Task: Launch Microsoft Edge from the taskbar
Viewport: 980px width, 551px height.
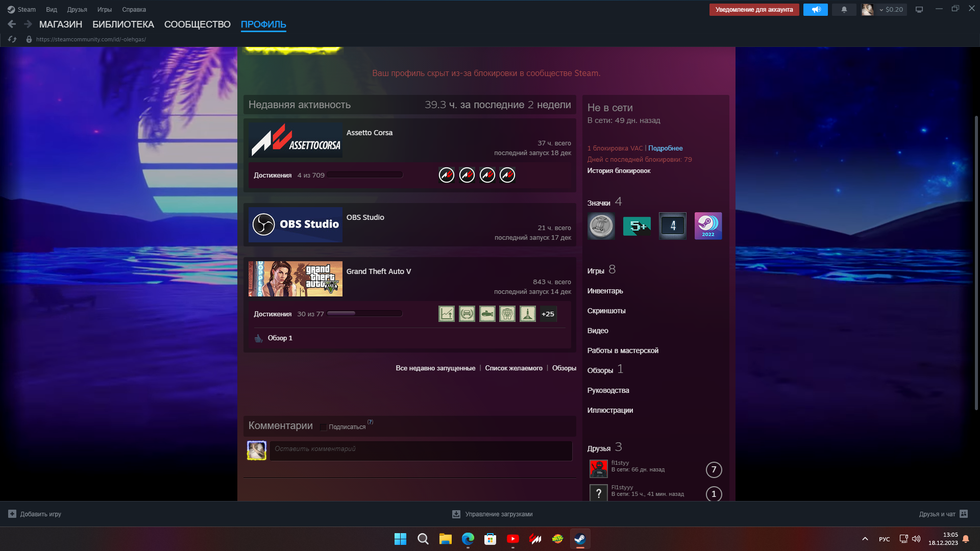Action: (x=468, y=539)
